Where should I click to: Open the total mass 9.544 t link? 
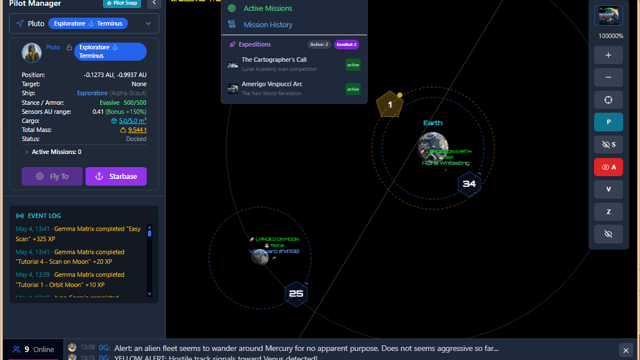tap(137, 130)
